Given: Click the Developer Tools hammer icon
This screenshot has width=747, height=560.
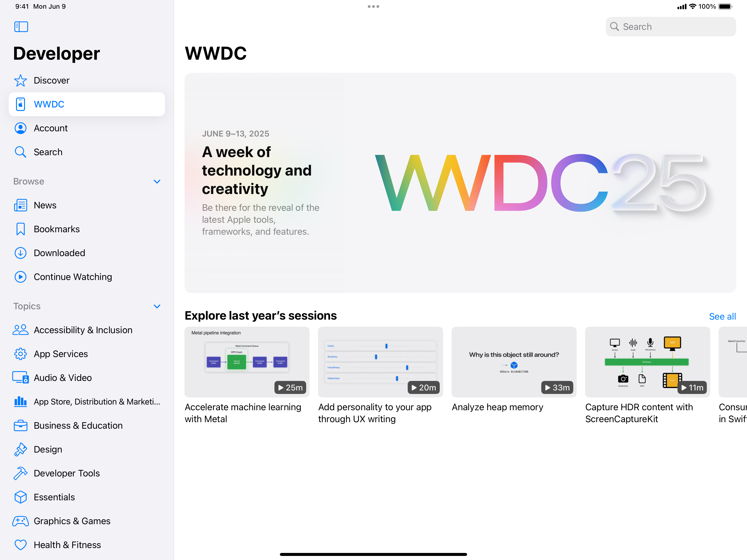Looking at the screenshot, I should [20, 473].
